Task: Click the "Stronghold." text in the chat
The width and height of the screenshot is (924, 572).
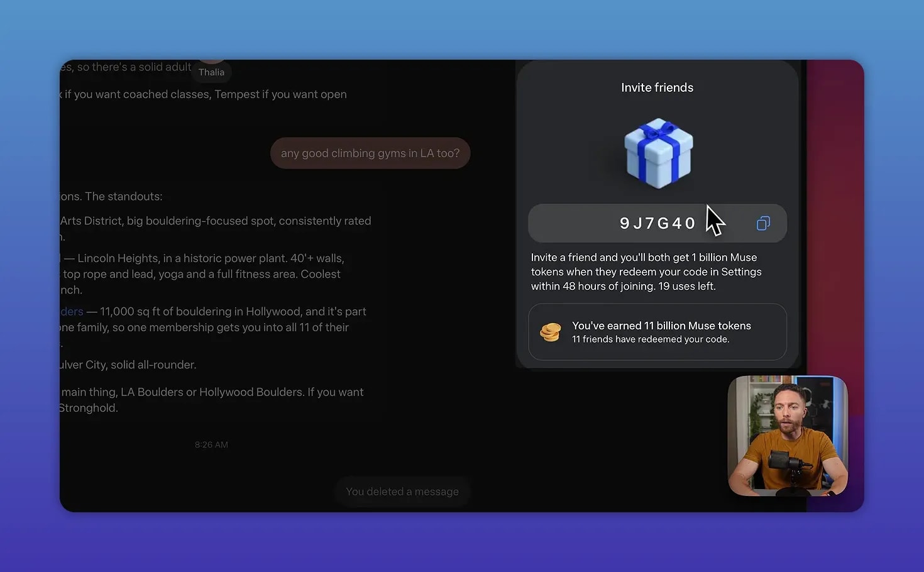Action: tap(89, 408)
